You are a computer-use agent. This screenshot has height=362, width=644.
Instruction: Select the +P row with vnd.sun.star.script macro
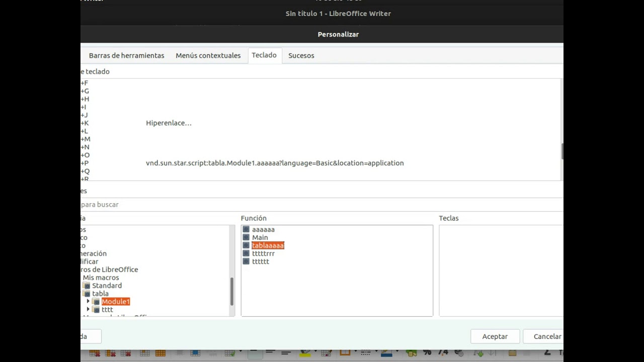pyautogui.click(x=320, y=163)
